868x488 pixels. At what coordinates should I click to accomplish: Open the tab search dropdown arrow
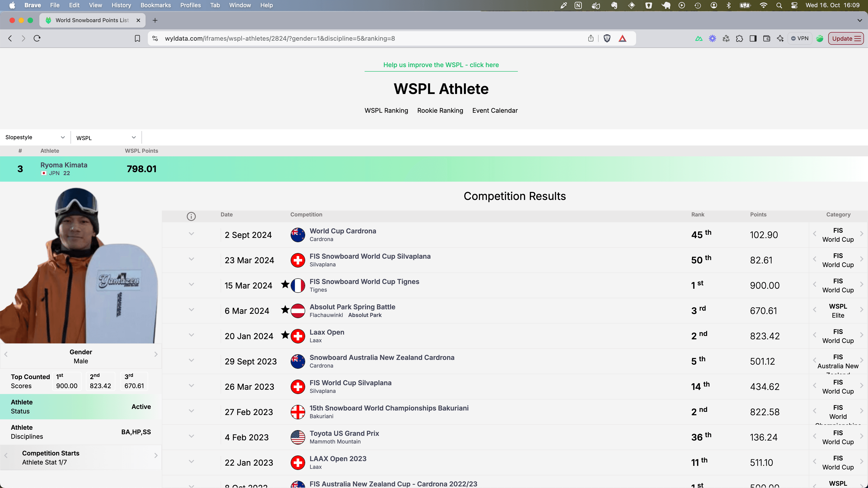(860, 20)
